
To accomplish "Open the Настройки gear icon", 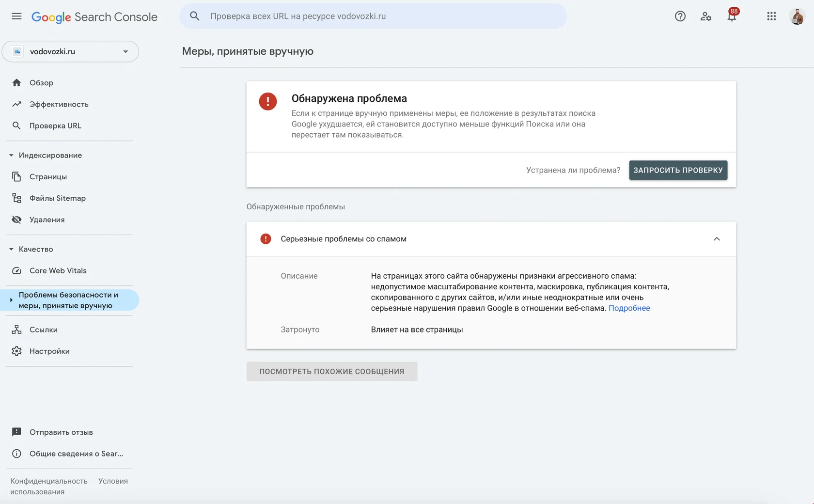I will (17, 351).
